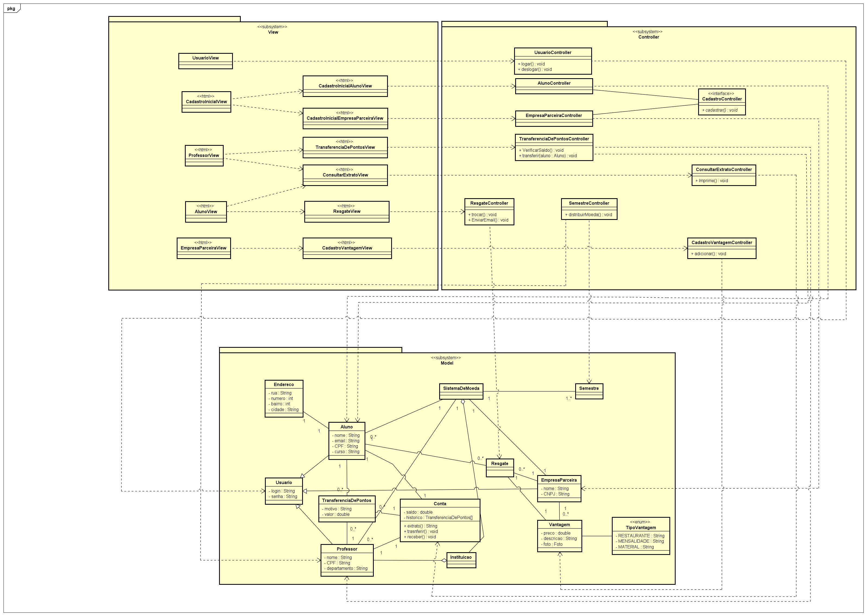867x616 pixels.
Task: Select the CadastroVantagemController class
Action: click(x=721, y=243)
